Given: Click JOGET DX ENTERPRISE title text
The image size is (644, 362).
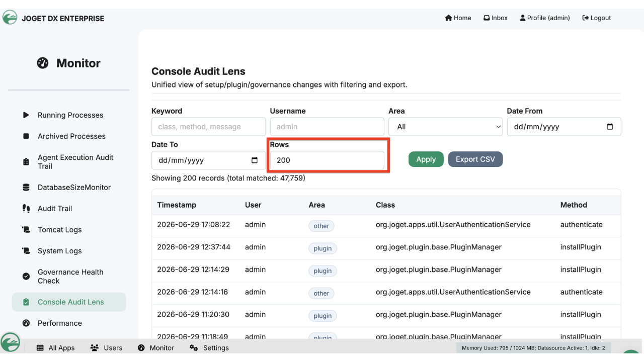Looking at the screenshot, I should point(63,19).
